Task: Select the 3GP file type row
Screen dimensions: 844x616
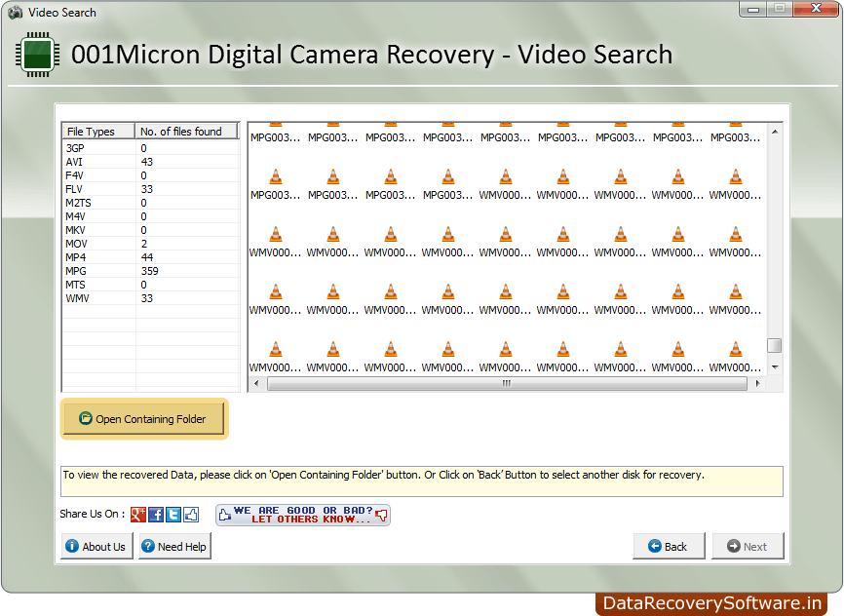Action: pyautogui.click(x=151, y=148)
